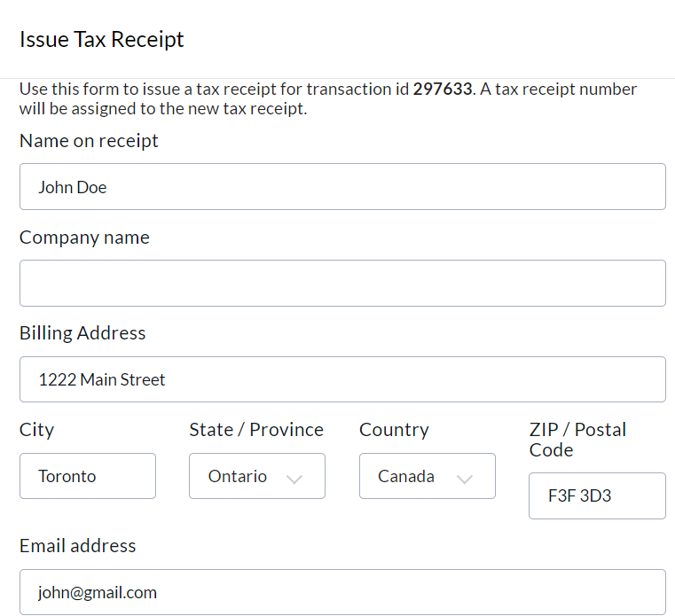Viewport: 675px width, 616px height.
Task: Click the "Billing Address" label
Action: point(82,333)
